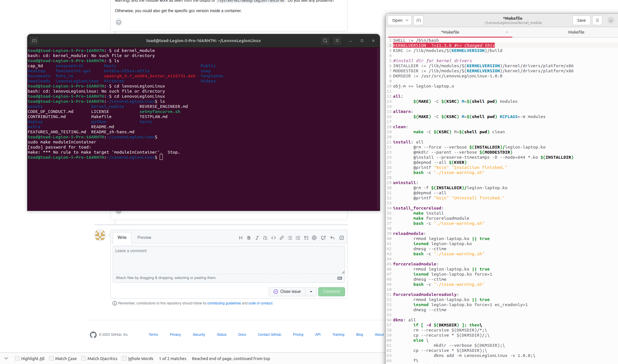618x364 pixels.
Task: Create a new document tab in the editor
Action: [x=418, y=20]
